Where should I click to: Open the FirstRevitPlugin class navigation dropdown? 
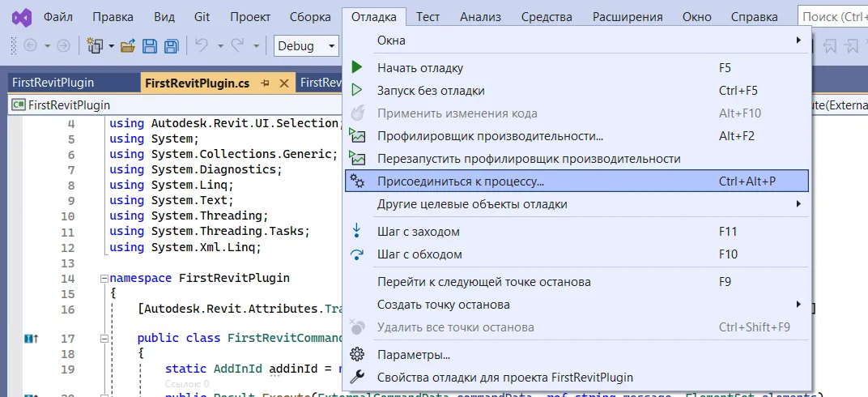click(174, 105)
